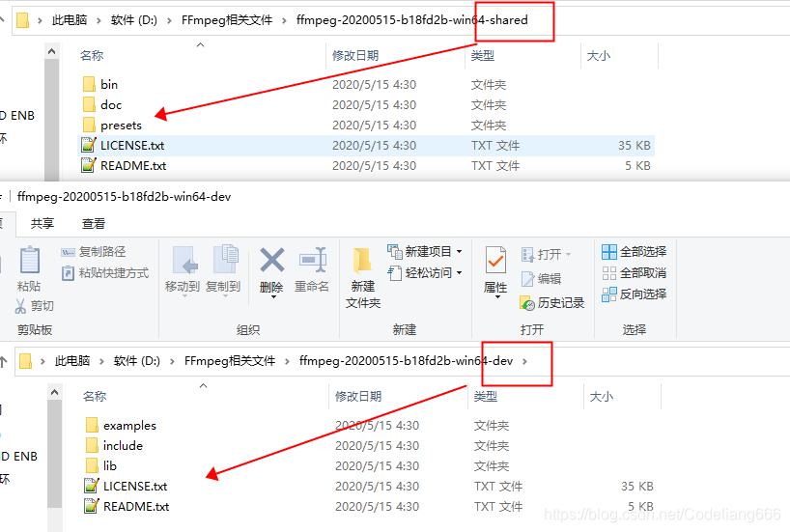The height and width of the screenshot is (532, 790).
Task: Switch to the View ribbon tab
Action: pyautogui.click(x=94, y=224)
